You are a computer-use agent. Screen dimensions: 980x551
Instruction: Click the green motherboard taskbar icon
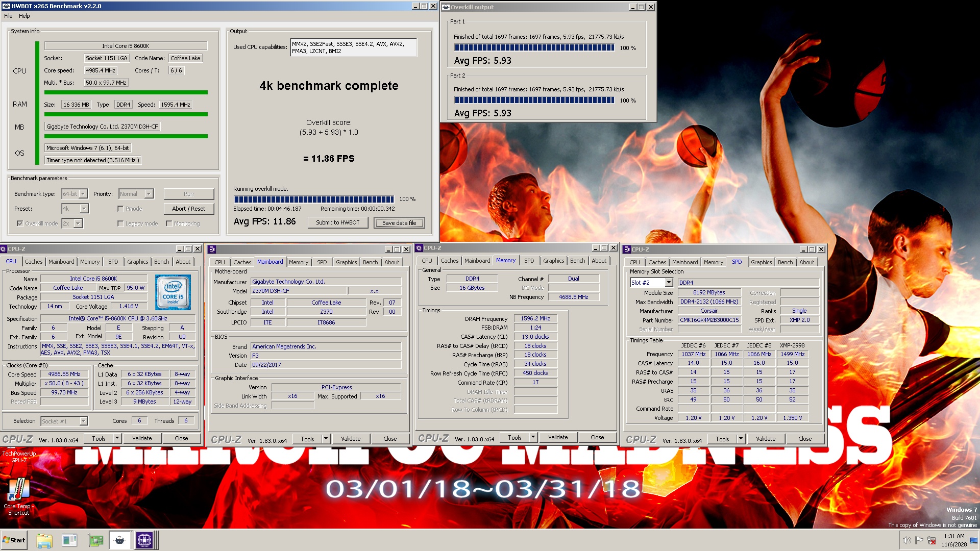click(95, 540)
